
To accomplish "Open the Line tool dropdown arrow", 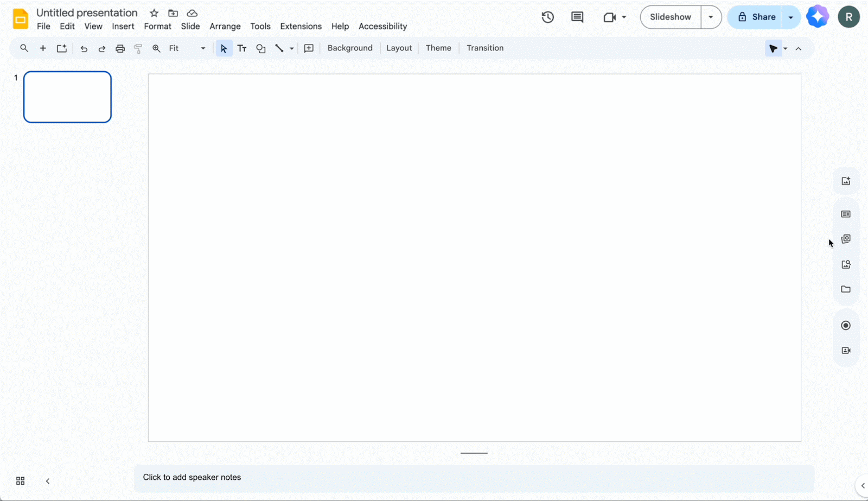I will coord(291,48).
